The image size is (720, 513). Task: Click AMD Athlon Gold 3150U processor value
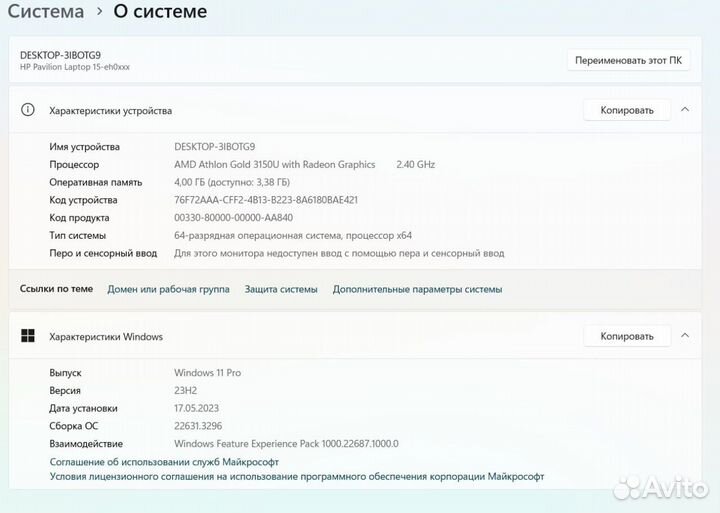[275, 164]
